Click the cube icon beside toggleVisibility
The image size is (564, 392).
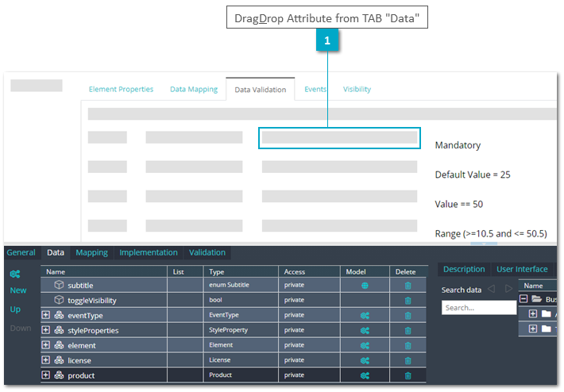(59, 300)
